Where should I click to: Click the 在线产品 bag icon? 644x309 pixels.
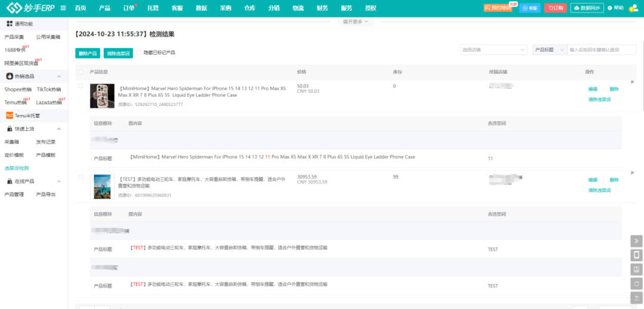pos(10,181)
